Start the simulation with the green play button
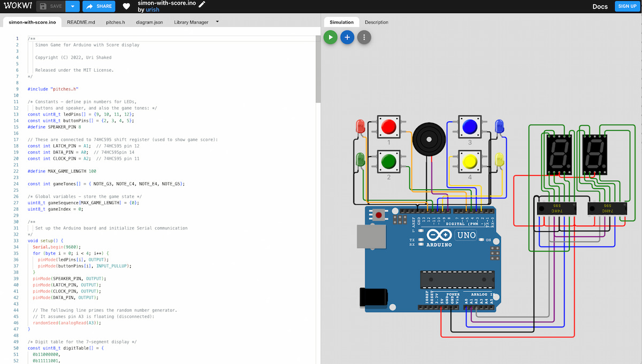Viewport: 642px width, 364px height. click(330, 37)
